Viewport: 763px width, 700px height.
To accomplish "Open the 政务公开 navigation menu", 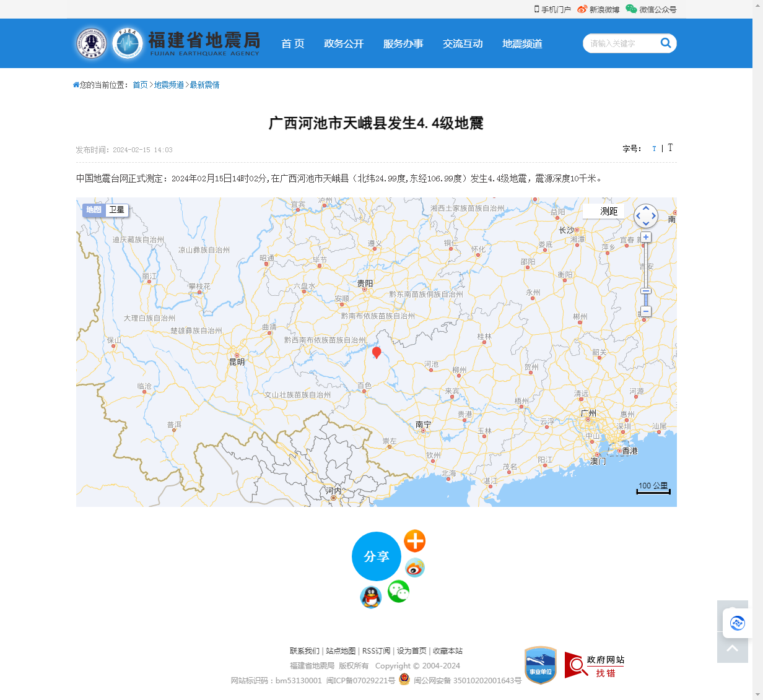I will pyautogui.click(x=344, y=43).
